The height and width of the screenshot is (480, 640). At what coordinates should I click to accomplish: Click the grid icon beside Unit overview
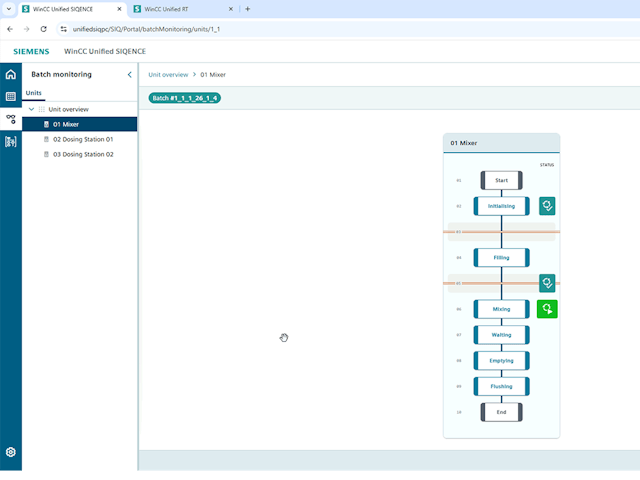click(42, 109)
